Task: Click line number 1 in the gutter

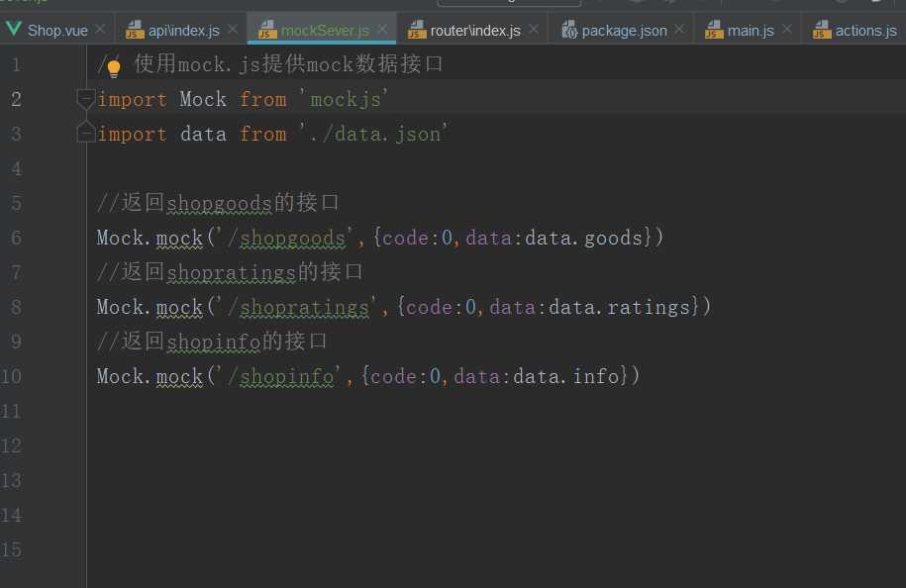Action: click(x=16, y=64)
